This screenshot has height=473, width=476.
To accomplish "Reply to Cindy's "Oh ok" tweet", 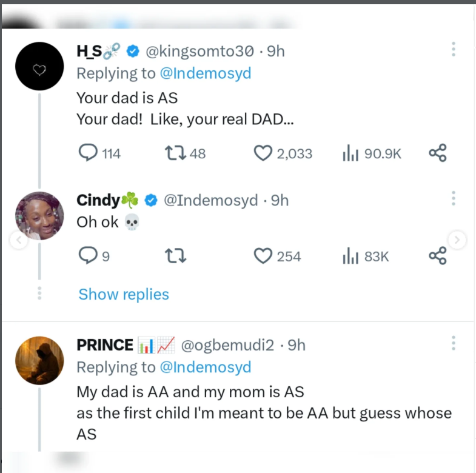I will coord(89,257).
